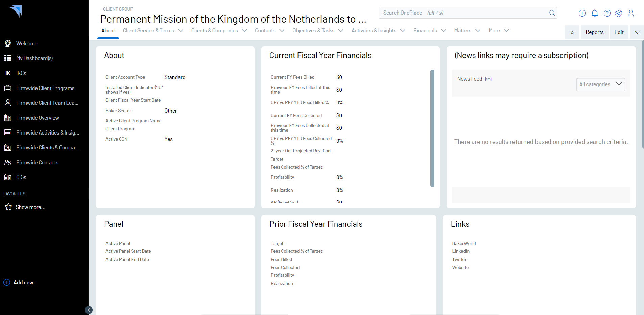The height and width of the screenshot is (315, 644).
Task: Open Firmwide Client Programs in sidebar
Action: click(x=45, y=88)
